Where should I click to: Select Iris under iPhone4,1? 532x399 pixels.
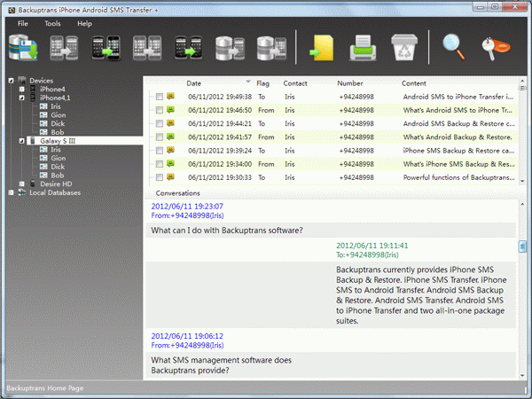pyautogui.click(x=56, y=106)
